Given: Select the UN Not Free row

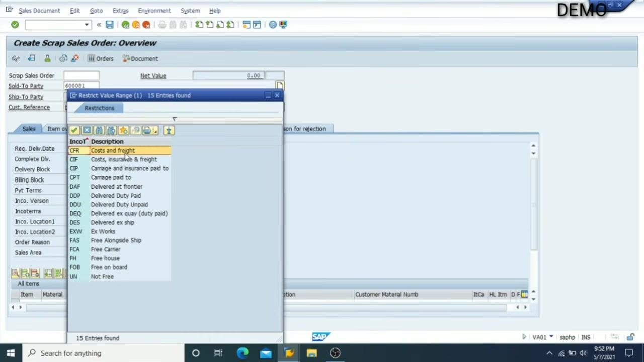Looking at the screenshot, I should tap(120, 277).
